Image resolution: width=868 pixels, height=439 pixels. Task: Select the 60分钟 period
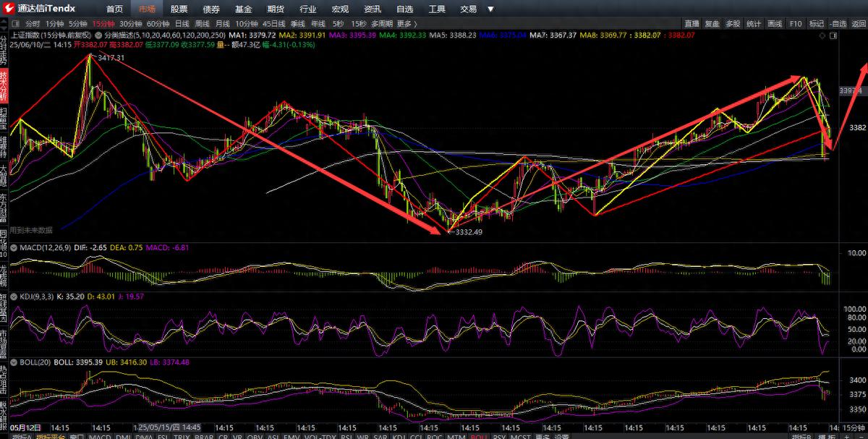(x=158, y=24)
